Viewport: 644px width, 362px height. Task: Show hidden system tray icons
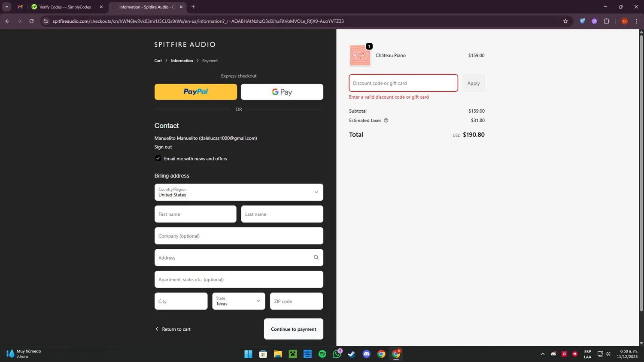[x=543, y=354]
